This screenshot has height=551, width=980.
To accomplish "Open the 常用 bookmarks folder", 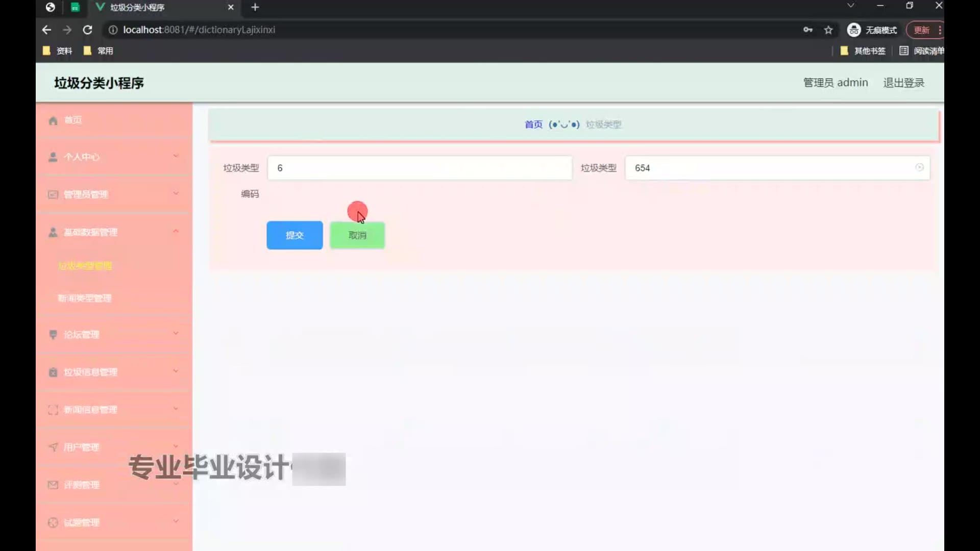I will pos(98,51).
